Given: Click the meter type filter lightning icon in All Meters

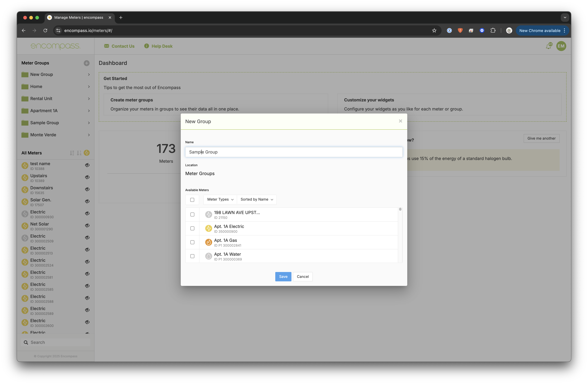Looking at the screenshot, I should (87, 153).
